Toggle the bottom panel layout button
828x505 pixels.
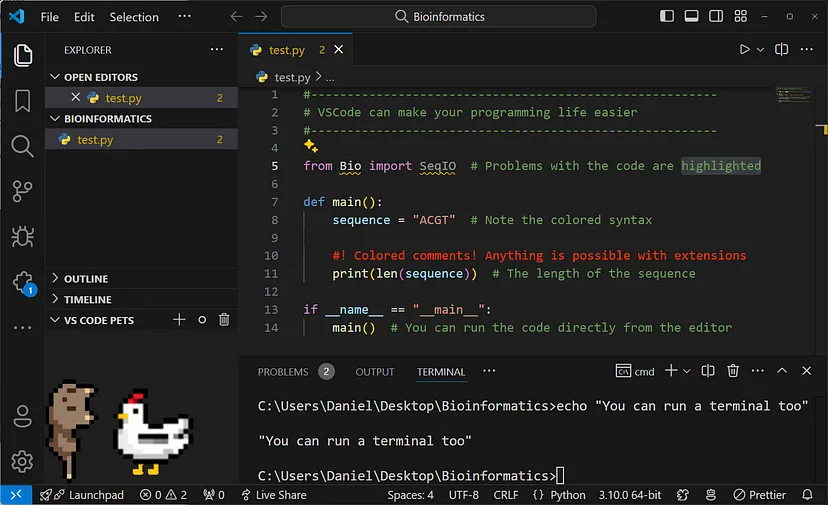691,16
